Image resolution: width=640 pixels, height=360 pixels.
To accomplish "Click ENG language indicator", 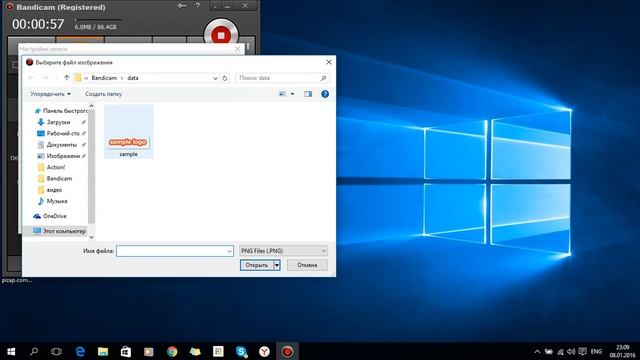I will 596,351.
